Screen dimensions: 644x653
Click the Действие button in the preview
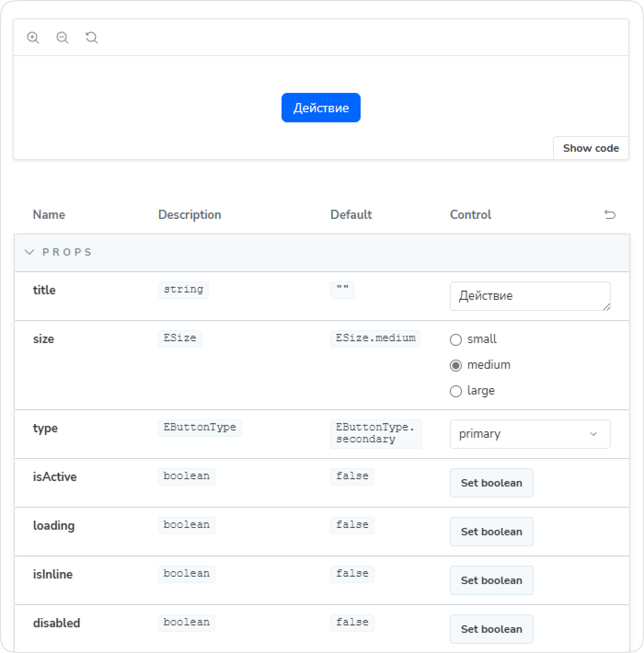(x=321, y=107)
